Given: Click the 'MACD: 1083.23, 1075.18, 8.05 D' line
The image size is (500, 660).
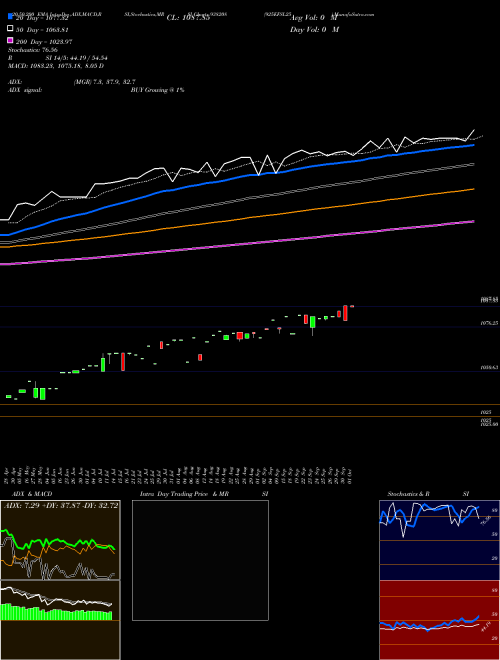Looking at the screenshot, I should [x=56, y=66].
